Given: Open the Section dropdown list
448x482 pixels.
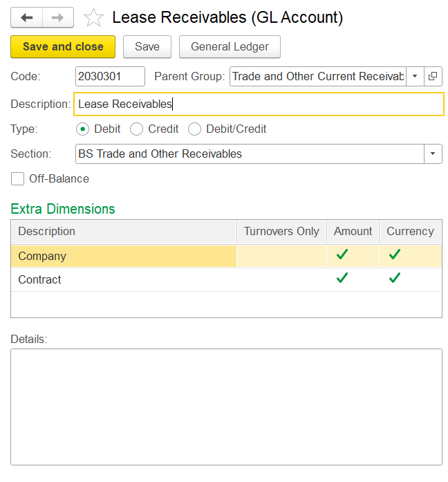Looking at the screenshot, I should pos(433,154).
